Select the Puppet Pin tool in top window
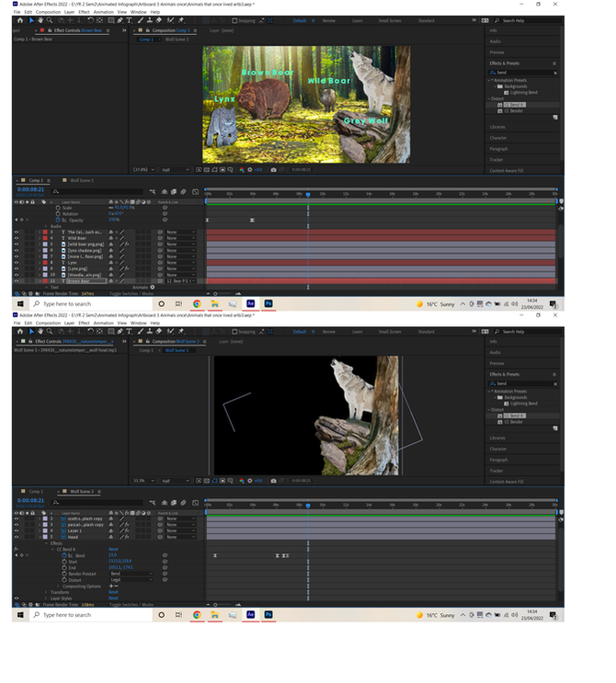616x683 pixels. click(181, 20)
